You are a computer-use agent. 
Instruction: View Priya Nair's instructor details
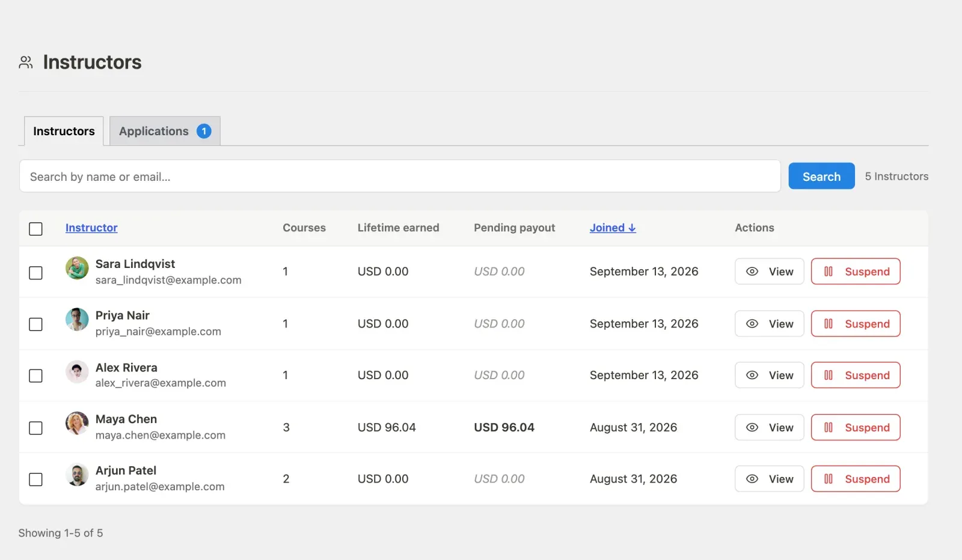769,324
